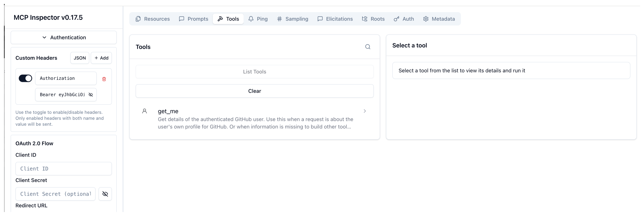Collapse the Authentication section
Screen dimensions: 644x216
pos(64,38)
